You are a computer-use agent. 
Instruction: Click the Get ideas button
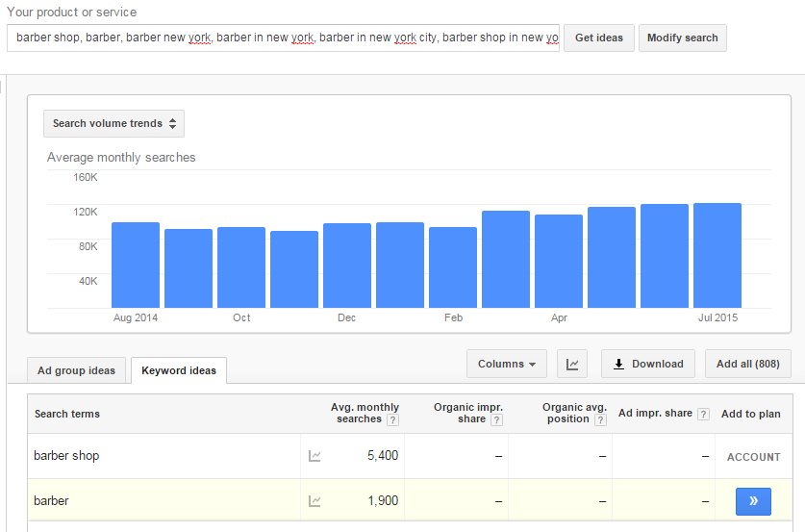point(599,38)
